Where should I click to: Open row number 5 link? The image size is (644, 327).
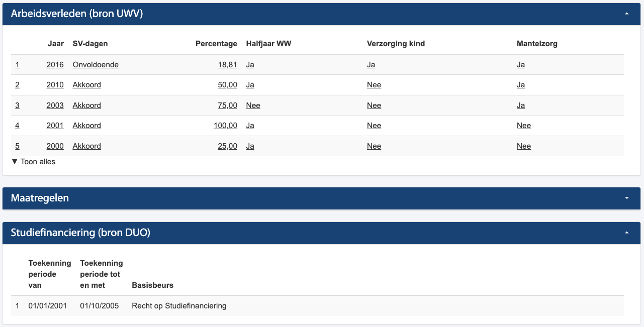17,146
